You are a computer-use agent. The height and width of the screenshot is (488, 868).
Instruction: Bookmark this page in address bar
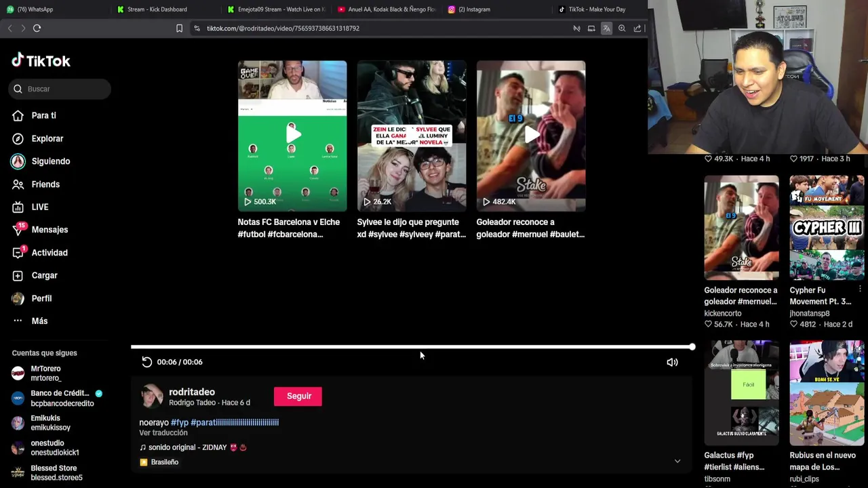click(179, 28)
